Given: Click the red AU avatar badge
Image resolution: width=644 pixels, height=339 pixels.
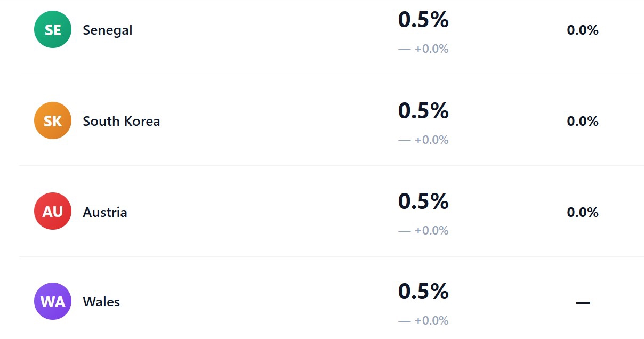Looking at the screenshot, I should point(53,212).
